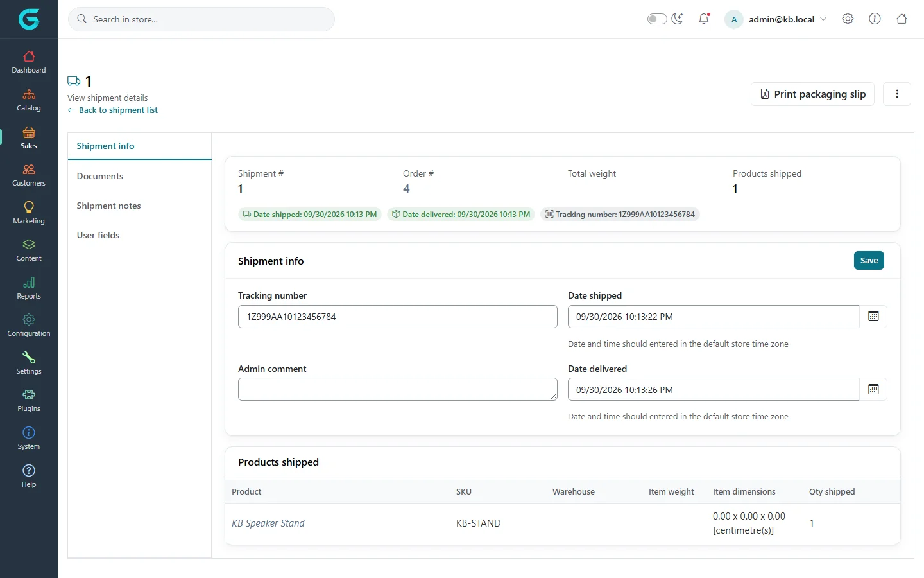Viewport: 924px width, 578px height.
Task: Click the Search in store field
Action: click(201, 19)
